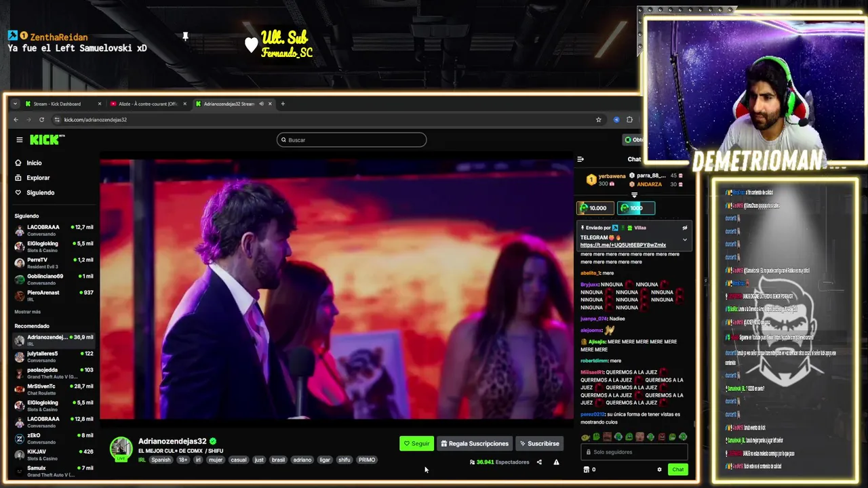
Task: Close the Alizée tab
Action: [x=184, y=104]
